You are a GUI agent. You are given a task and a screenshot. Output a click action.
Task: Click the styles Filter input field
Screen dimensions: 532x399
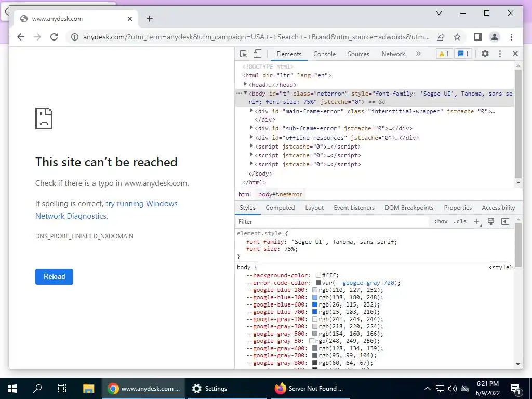point(332,221)
